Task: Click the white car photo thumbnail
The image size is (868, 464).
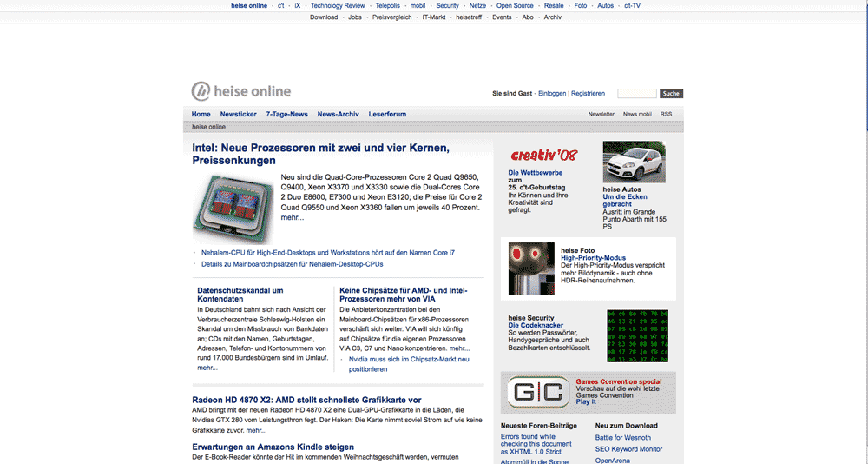Action: (x=634, y=162)
